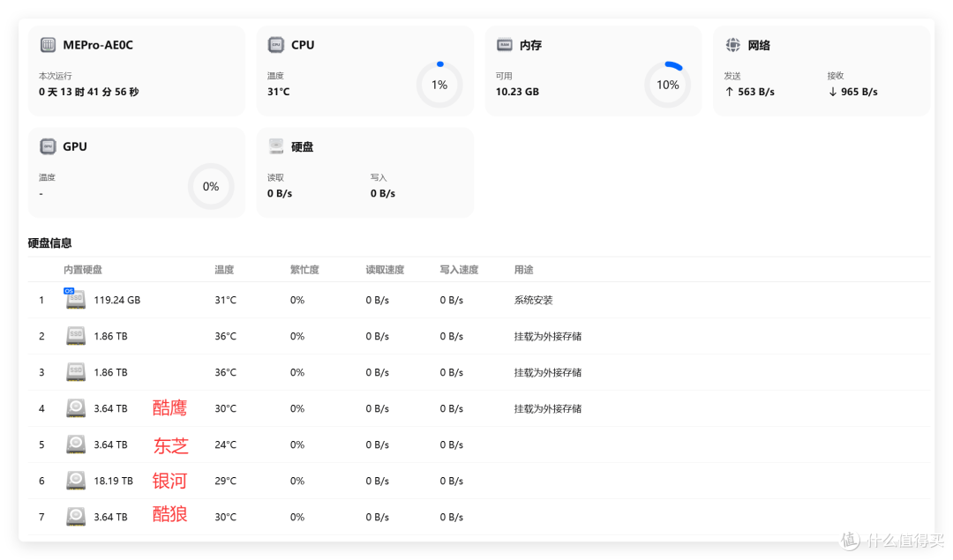Click the 内存 card title
Screen dimensions: 953x560
tap(530, 45)
